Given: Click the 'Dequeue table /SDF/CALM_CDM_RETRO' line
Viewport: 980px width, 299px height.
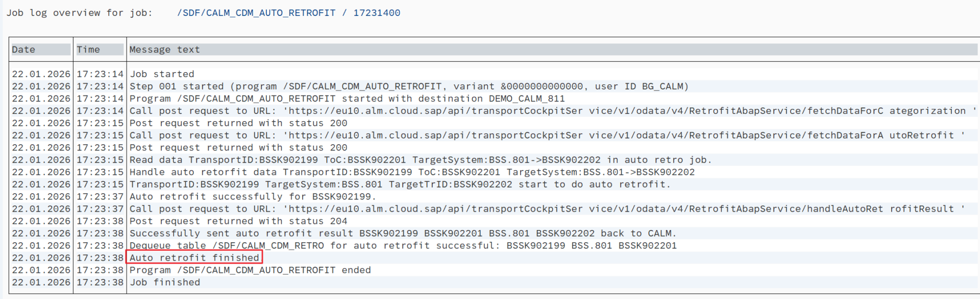Looking at the screenshot, I should pos(403,246).
